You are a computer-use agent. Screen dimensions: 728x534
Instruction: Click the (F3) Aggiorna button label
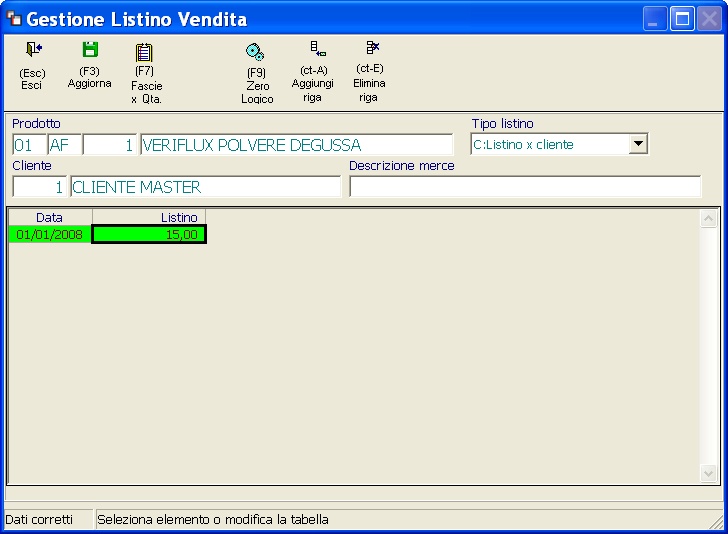[90, 77]
